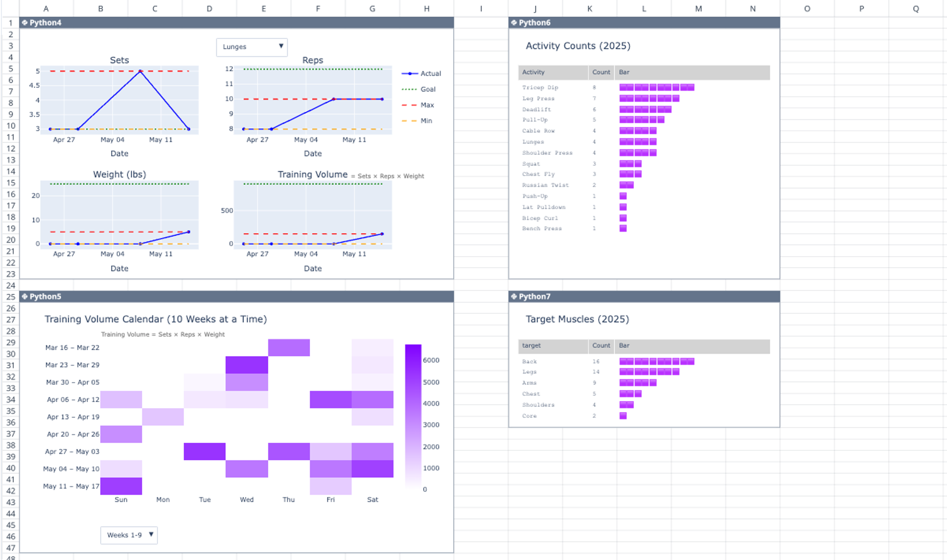
Task: Click the Python5 chart icon
Action: pos(24,296)
